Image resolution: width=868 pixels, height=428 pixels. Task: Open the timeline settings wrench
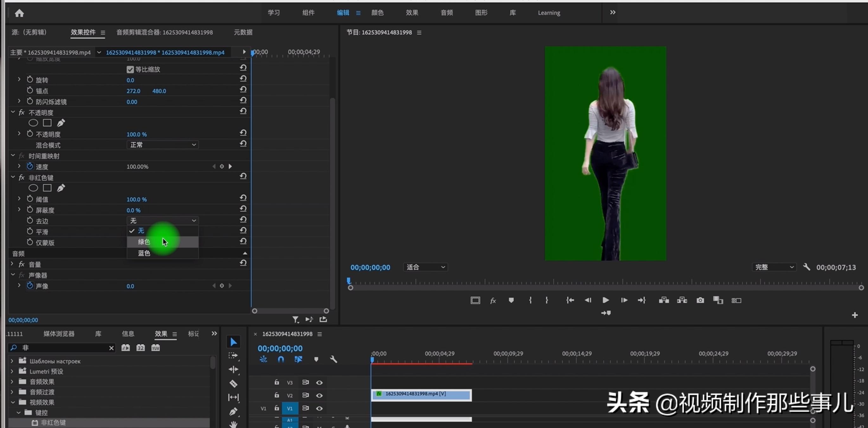333,359
